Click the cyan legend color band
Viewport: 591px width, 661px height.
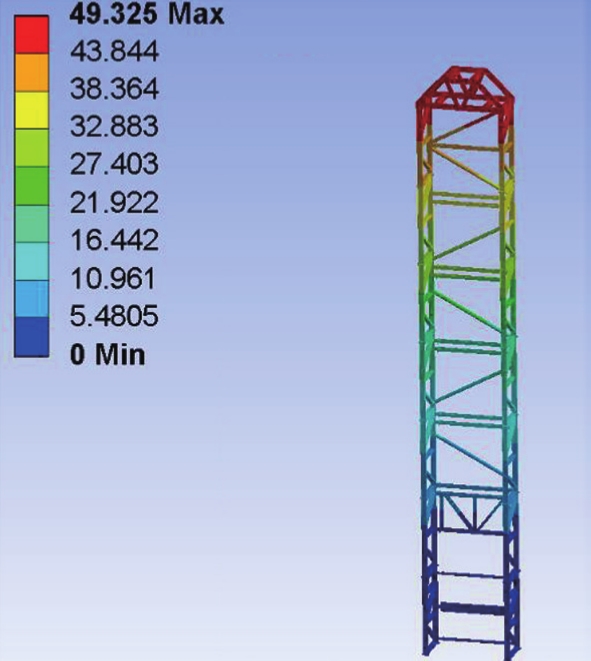click(32, 261)
